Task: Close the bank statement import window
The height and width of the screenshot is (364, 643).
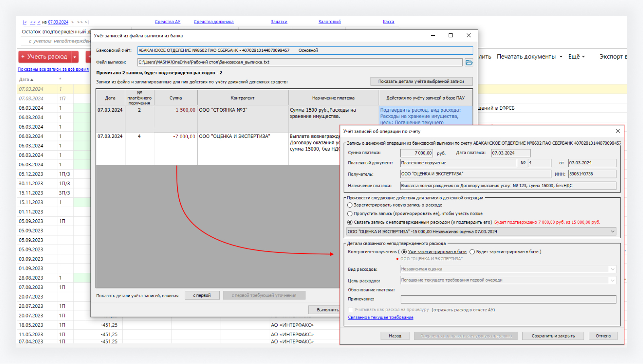Action: pos(469,35)
